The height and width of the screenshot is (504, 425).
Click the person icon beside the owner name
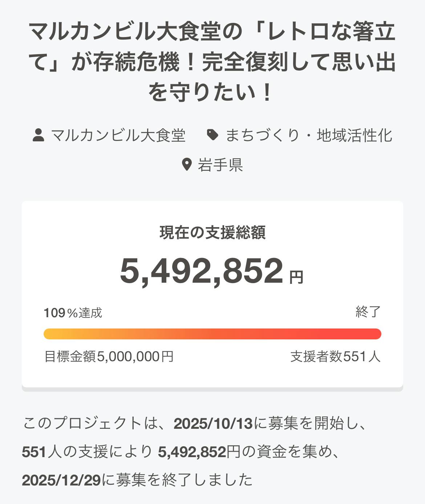coord(39,135)
